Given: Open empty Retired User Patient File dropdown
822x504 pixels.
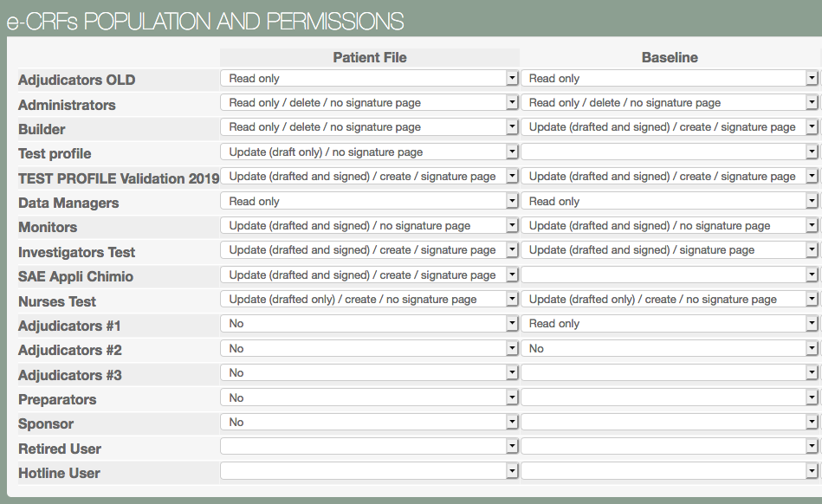Looking at the screenshot, I should pyautogui.click(x=369, y=447).
